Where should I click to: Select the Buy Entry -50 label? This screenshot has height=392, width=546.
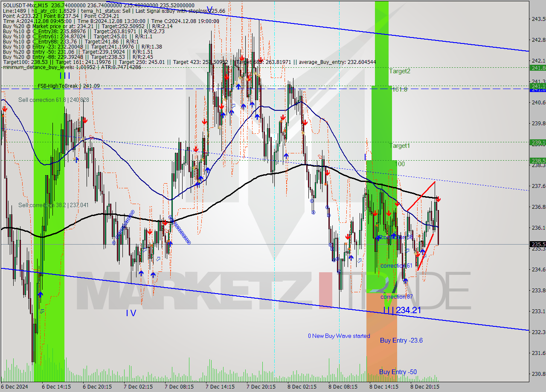[398, 372]
